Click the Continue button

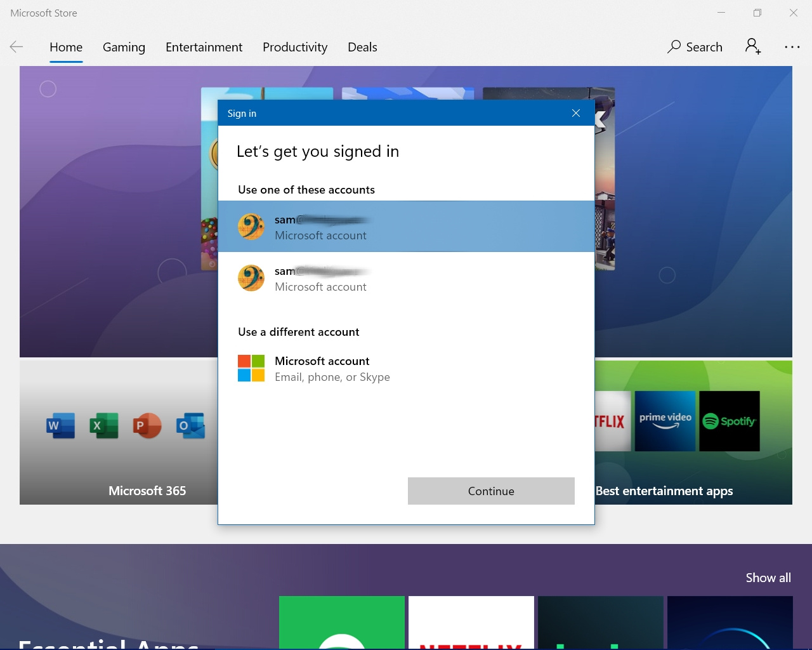pyautogui.click(x=491, y=491)
